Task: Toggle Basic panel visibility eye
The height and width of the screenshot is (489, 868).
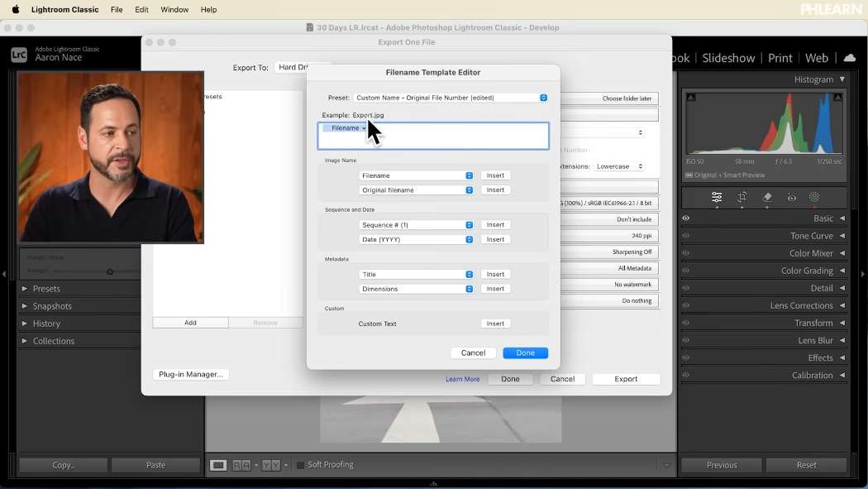Action: click(686, 218)
